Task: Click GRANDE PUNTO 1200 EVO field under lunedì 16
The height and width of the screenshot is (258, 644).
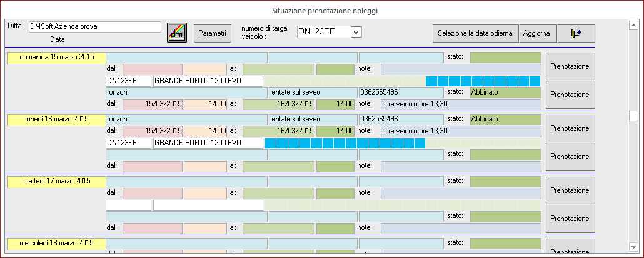Action: point(208,143)
